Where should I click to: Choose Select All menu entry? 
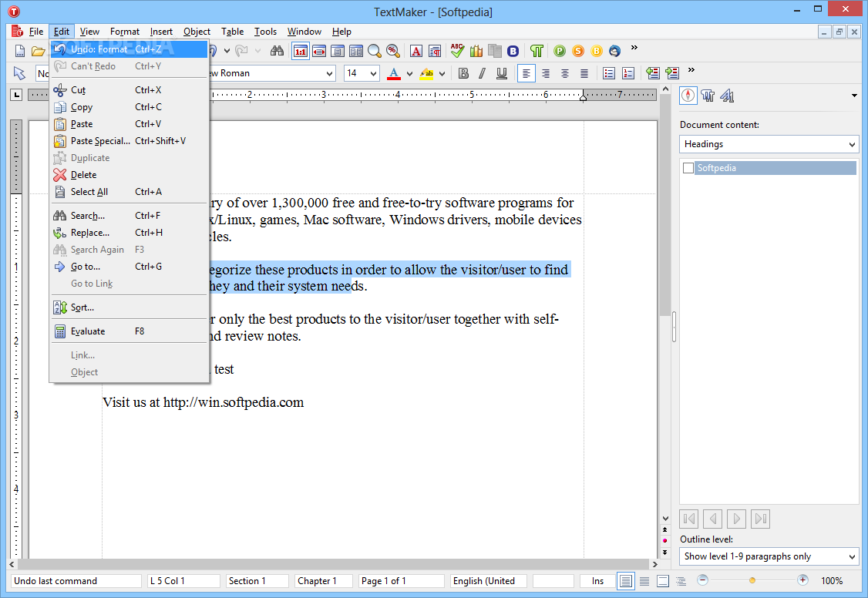click(129, 192)
